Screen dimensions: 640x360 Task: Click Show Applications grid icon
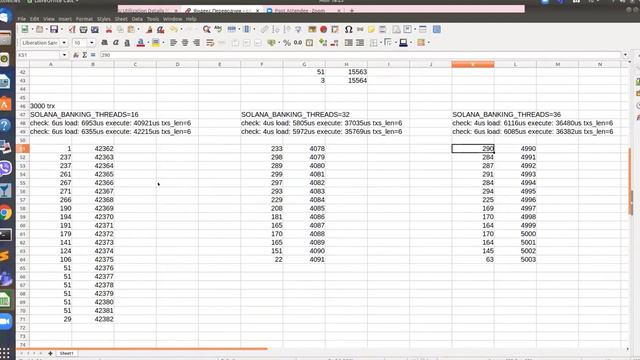click(x=5, y=353)
